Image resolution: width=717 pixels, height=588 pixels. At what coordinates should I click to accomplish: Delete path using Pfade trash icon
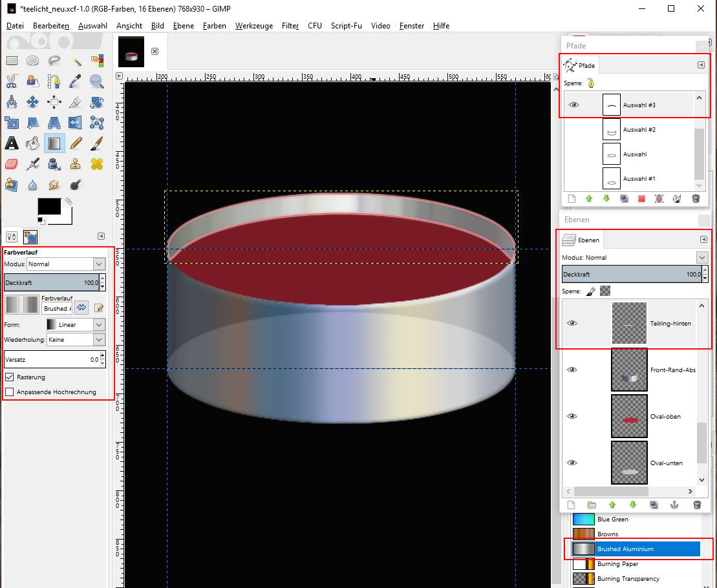click(696, 199)
